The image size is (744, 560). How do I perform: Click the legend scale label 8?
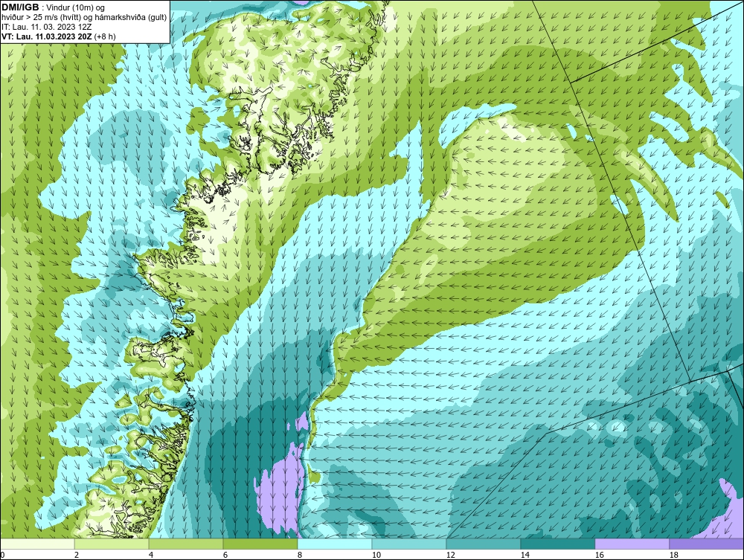click(x=299, y=555)
